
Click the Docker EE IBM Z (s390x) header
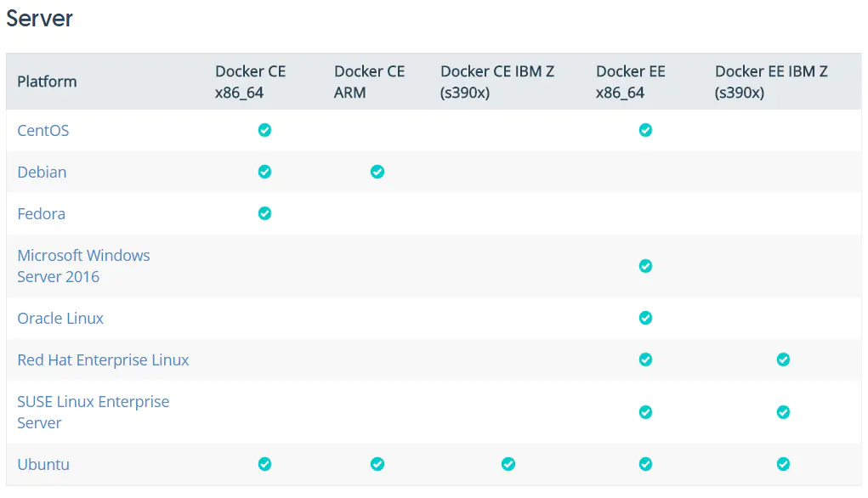point(771,82)
